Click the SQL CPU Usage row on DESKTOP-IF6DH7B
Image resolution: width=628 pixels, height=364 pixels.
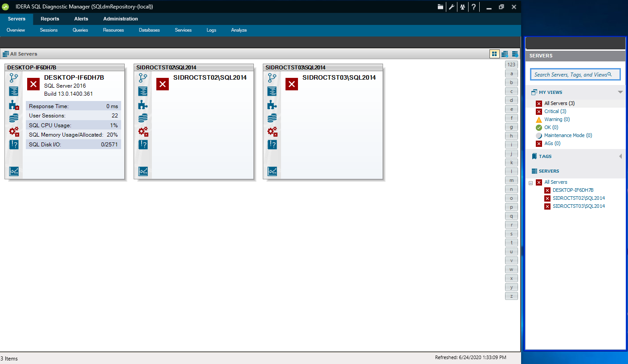[73, 125]
